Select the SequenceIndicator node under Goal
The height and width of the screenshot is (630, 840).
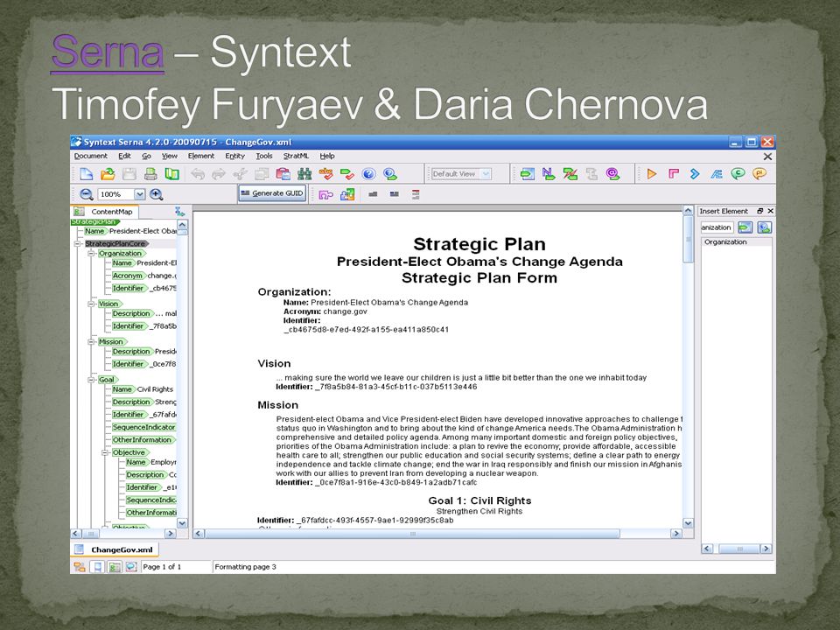click(x=143, y=428)
